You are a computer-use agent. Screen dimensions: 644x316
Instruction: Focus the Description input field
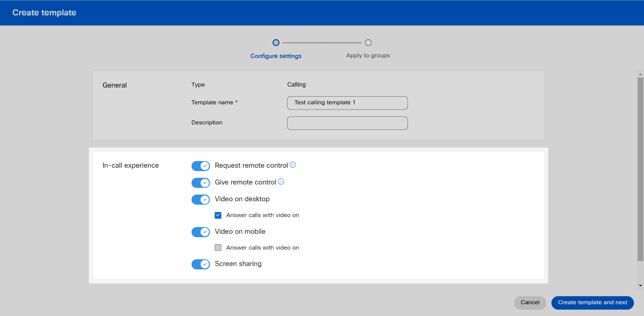pyautogui.click(x=347, y=123)
